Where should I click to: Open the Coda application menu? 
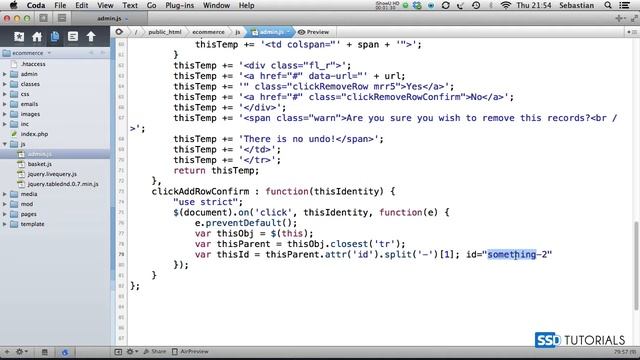[x=36, y=5]
